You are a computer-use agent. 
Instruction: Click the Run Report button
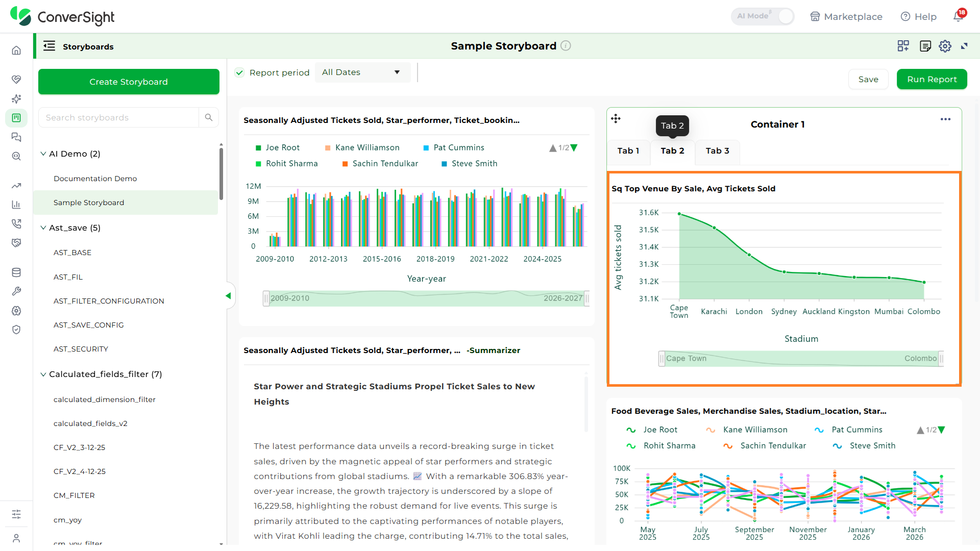pos(932,79)
